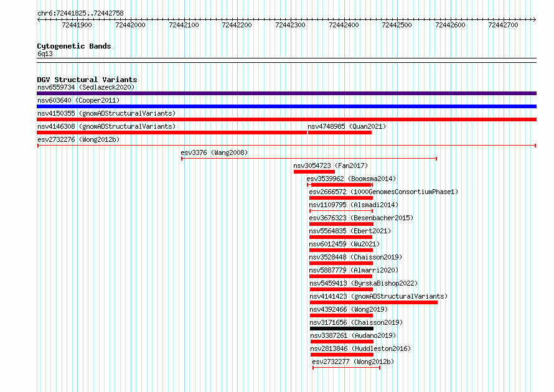Open nsv4392466 (Wong2019) label
Viewport: 554px width, 392px height.
(349, 309)
